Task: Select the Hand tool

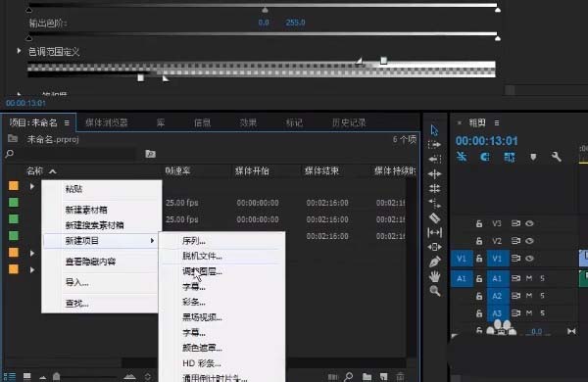Action: [x=434, y=276]
